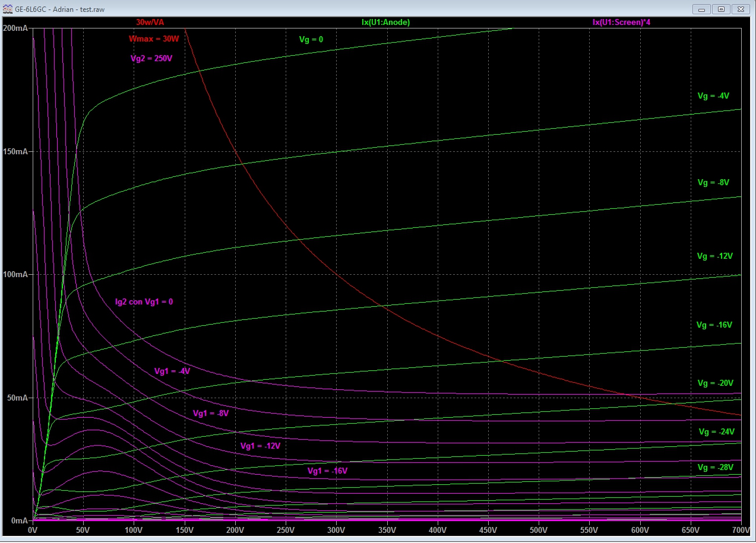Click the 700V end of horizontal axis
756x543 pixels.
coord(741,530)
